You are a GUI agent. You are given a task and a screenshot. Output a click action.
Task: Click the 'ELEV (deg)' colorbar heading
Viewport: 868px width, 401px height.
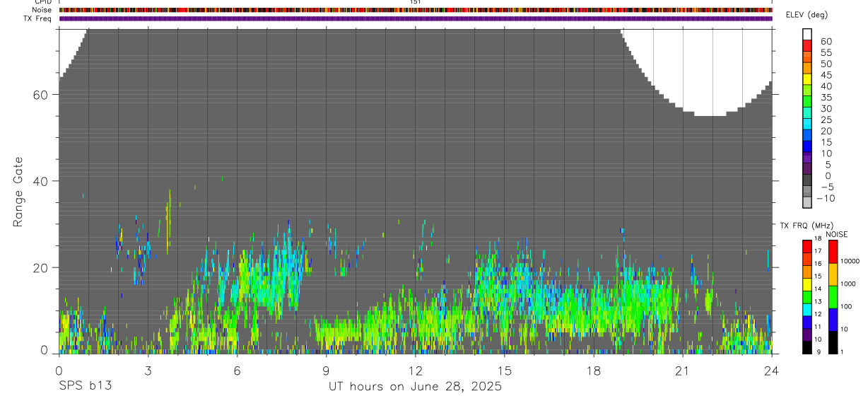pos(807,15)
